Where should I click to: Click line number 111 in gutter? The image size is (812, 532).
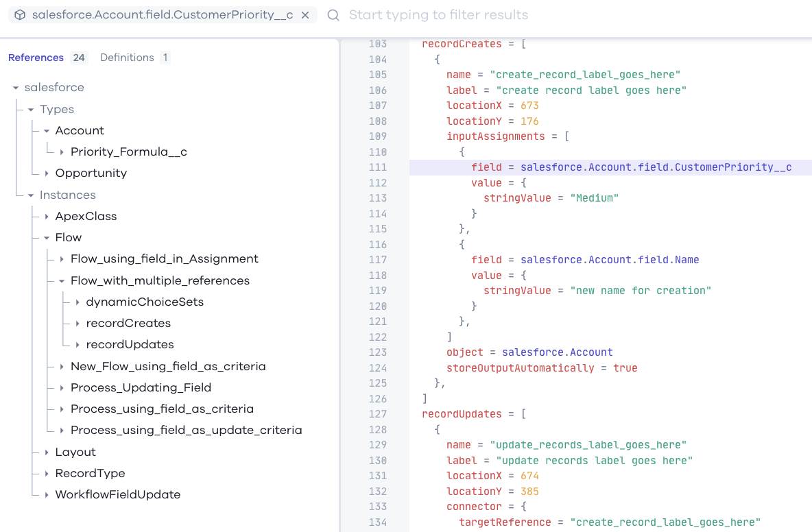[x=377, y=167]
